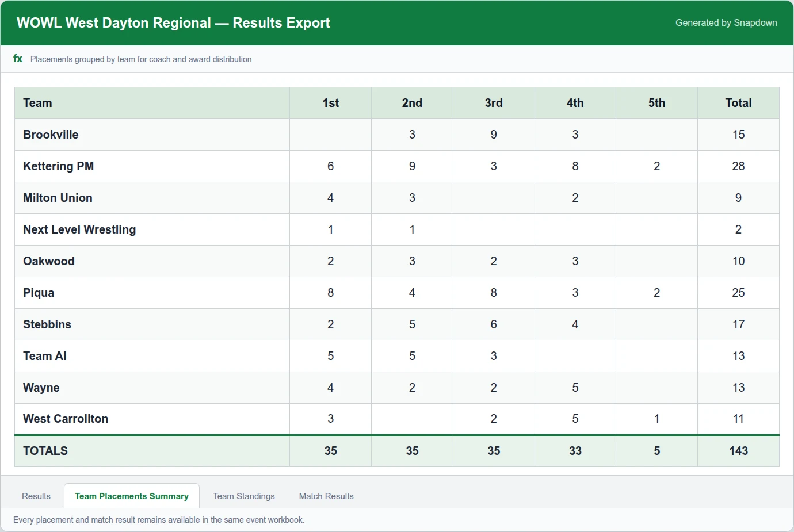
Task: Click Wayne's 4th place count 5
Action: [575, 388]
